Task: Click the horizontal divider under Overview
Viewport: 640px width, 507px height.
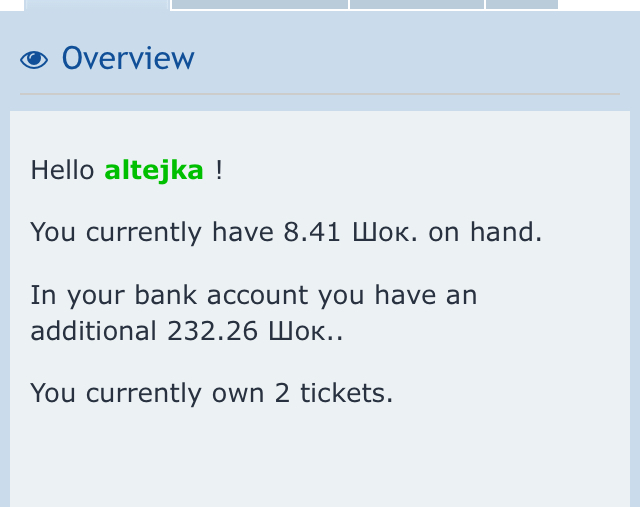Action: pos(320,94)
